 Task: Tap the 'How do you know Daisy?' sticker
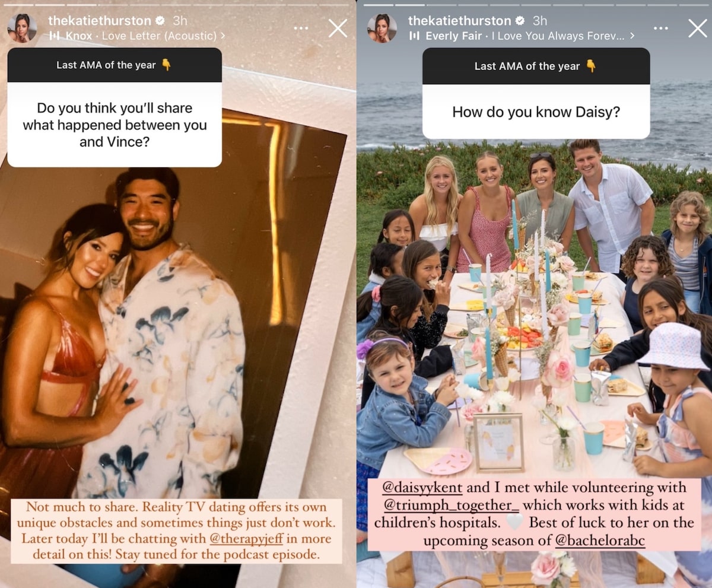536,94
